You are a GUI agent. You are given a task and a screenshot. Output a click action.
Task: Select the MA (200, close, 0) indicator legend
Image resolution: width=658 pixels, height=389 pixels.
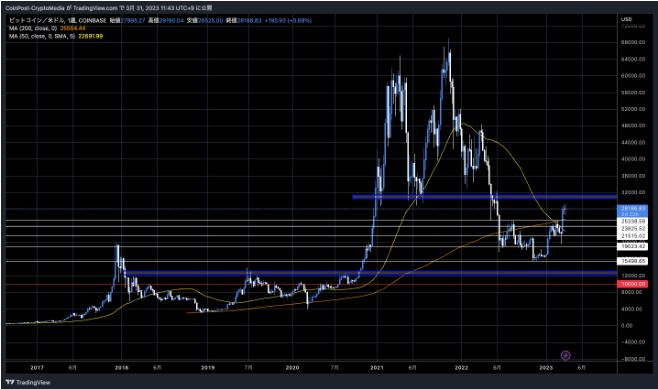33,28
